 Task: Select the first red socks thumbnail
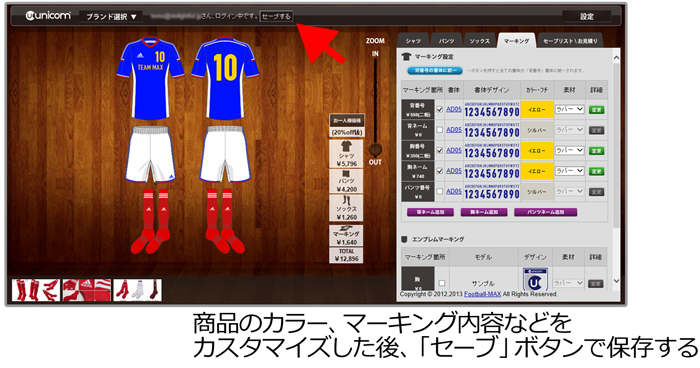click(x=36, y=290)
